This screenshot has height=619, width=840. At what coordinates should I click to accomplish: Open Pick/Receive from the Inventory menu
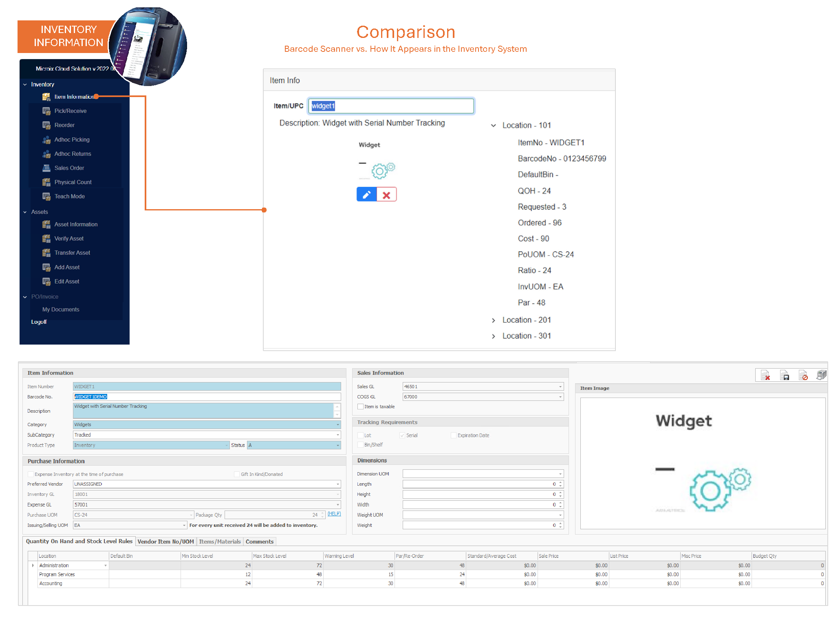coord(70,111)
